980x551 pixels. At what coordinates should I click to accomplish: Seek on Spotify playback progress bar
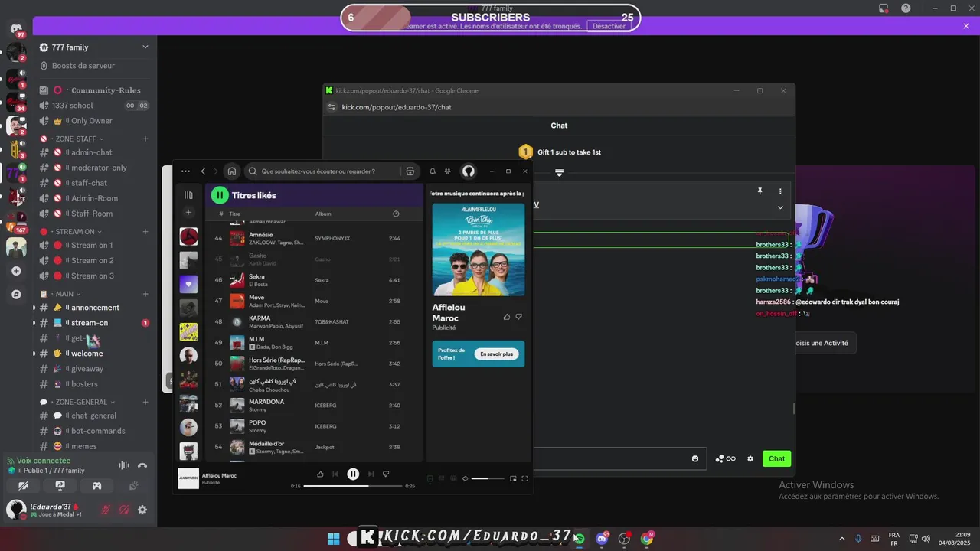353,486
